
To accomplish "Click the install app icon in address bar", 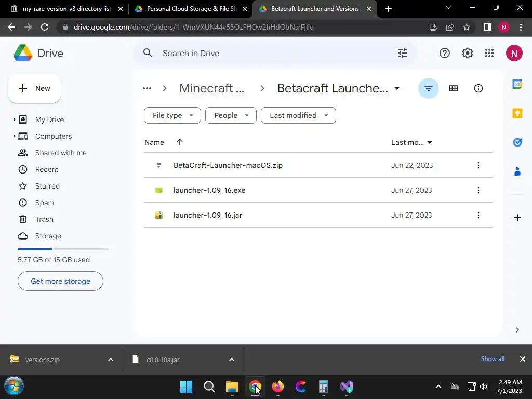I will 433,27.
